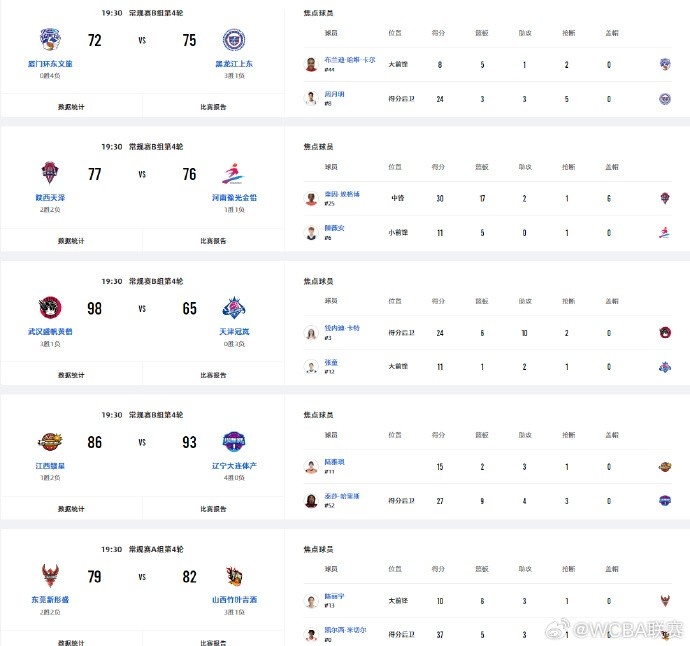Click the large 天津冠岚 team logo
This screenshot has height=646, width=690.
tap(234, 307)
